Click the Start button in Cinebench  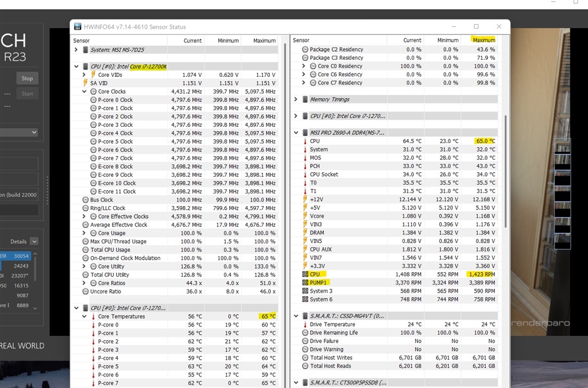pos(27,94)
